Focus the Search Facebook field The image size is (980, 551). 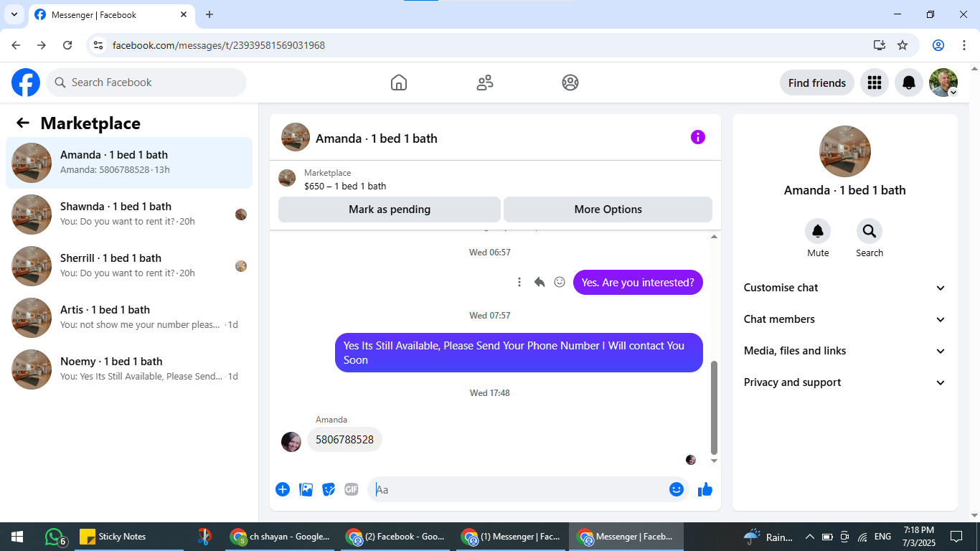click(146, 83)
